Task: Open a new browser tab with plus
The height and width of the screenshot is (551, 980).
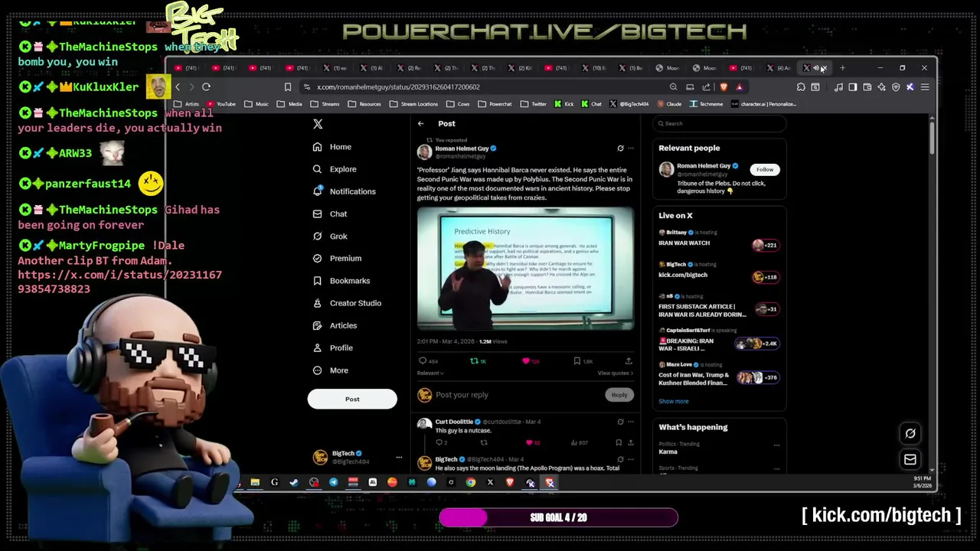Action: click(842, 68)
